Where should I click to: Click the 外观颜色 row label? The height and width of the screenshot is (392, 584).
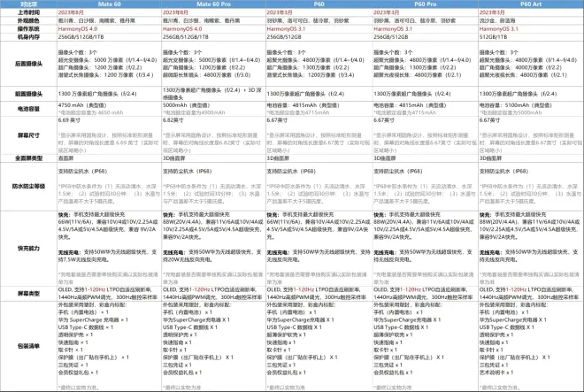(x=28, y=21)
